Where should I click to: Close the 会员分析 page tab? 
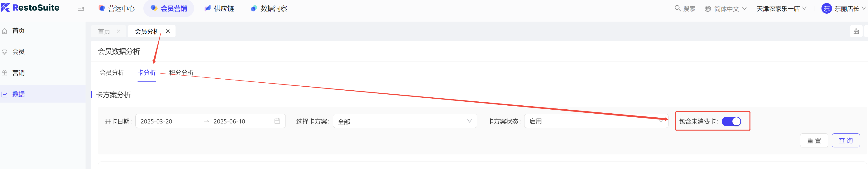pos(168,31)
